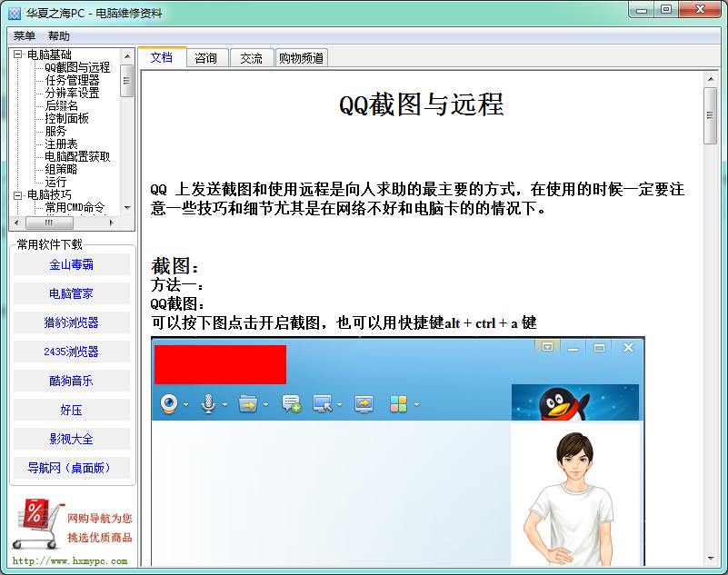Click the webcam video call icon

pos(169,403)
